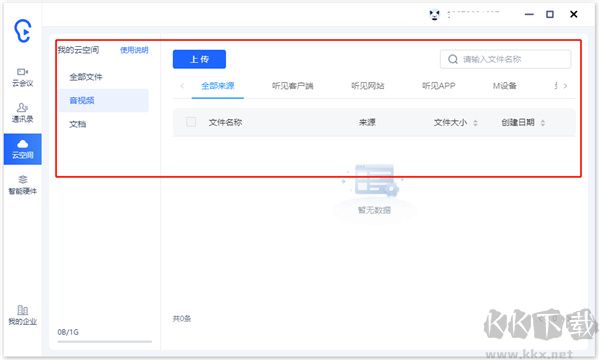This screenshot has height=361, width=600.
Task: Switch to the 听见客户端 tab
Action: (293, 86)
